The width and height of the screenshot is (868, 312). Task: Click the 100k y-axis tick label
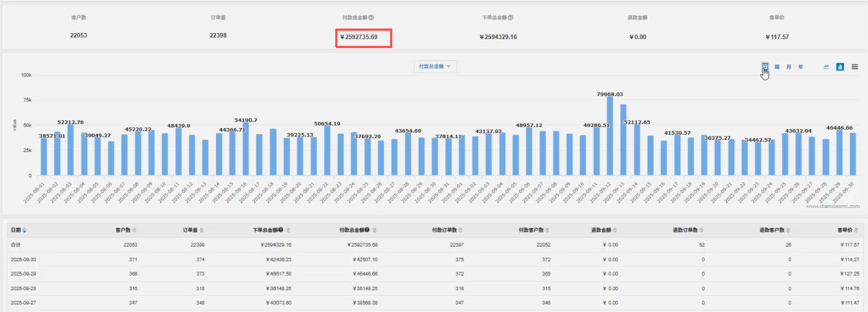(x=26, y=75)
